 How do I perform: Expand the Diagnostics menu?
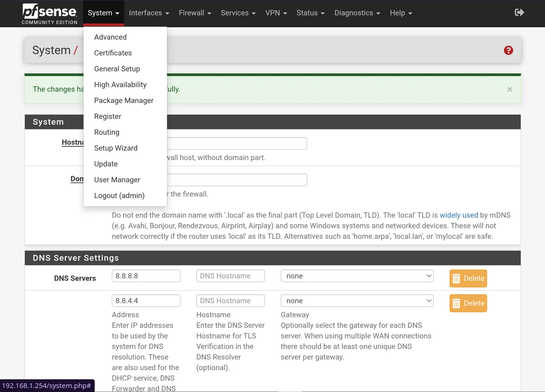(357, 13)
